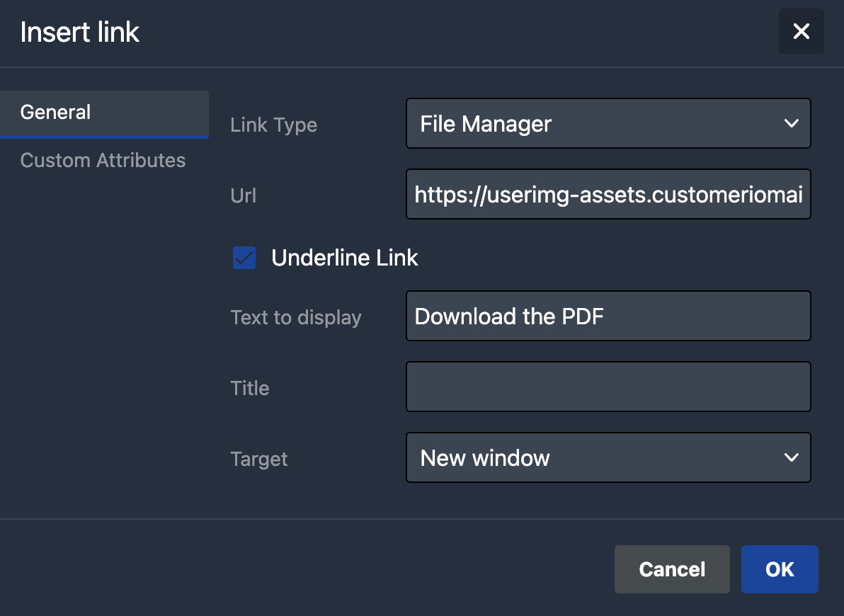Click the userimg-assets URL text box
844x616 pixels.
click(608, 194)
